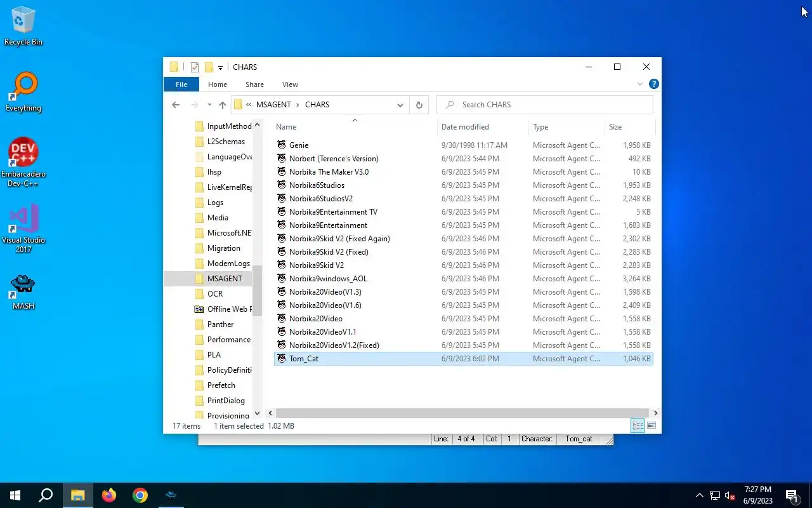The width and height of the screenshot is (812, 508).
Task: Click the Genie agent character icon
Action: click(x=282, y=145)
